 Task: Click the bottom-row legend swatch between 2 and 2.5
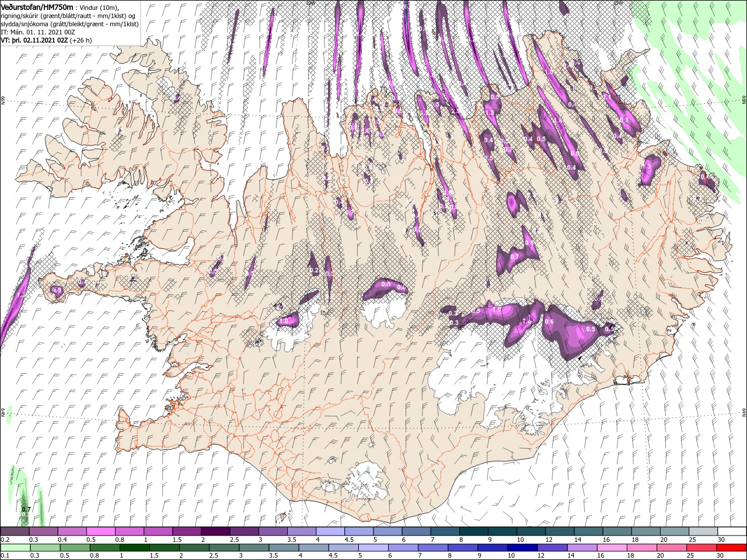(194, 548)
